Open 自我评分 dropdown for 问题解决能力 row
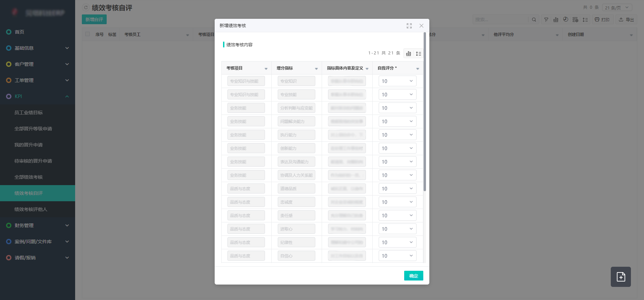 click(x=397, y=121)
